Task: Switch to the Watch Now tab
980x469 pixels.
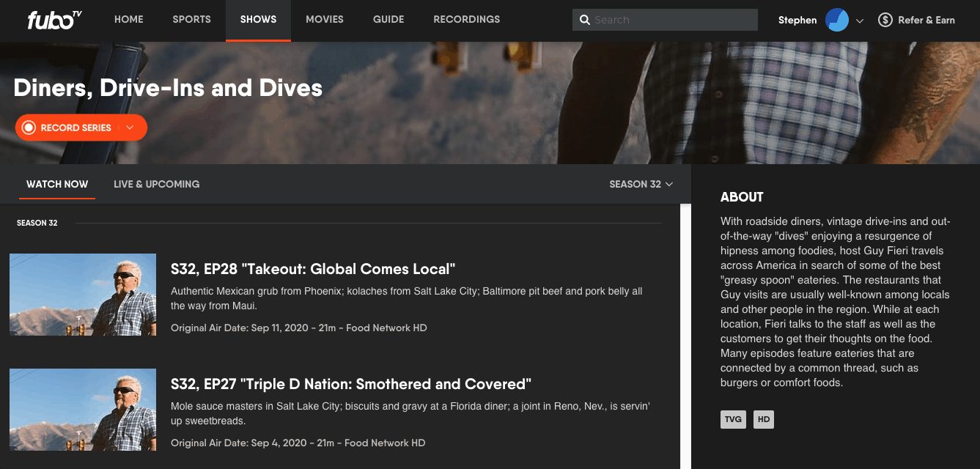Action: tap(57, 184)
